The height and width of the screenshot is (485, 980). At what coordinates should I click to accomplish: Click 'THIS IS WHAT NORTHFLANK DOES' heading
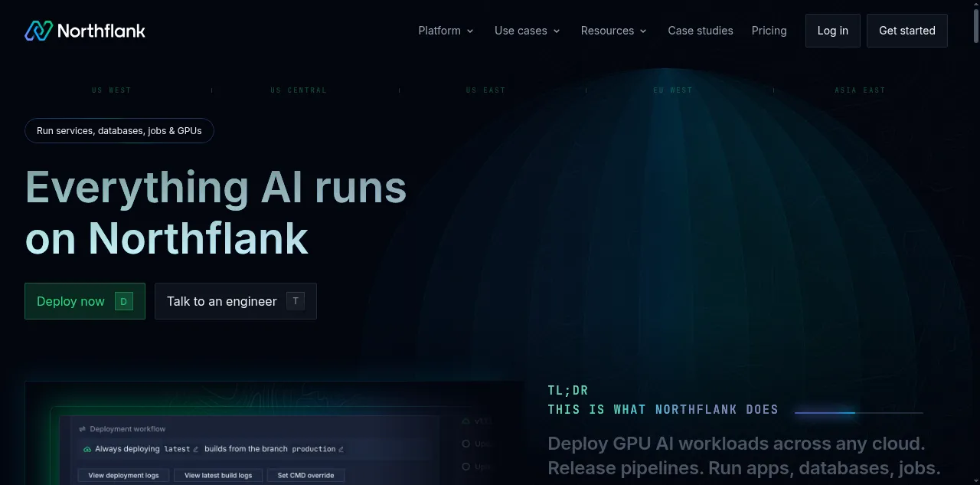tap(663, 409)
